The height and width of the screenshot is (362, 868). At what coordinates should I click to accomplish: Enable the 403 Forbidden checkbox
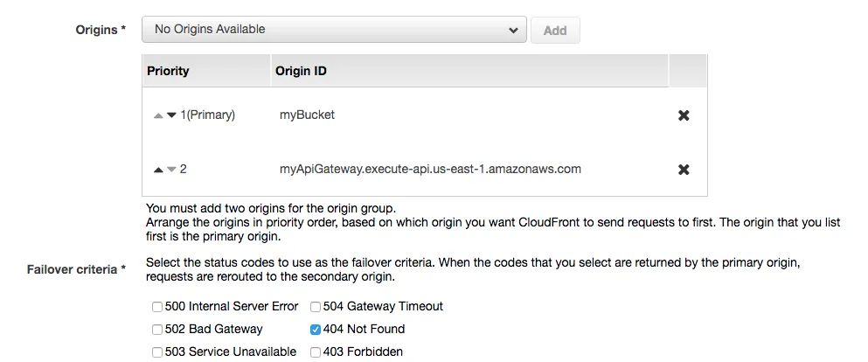pos(316,352)
